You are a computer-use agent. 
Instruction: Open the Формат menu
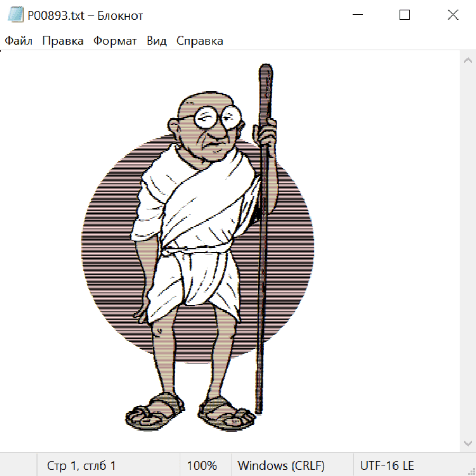[x=115, y=41]
